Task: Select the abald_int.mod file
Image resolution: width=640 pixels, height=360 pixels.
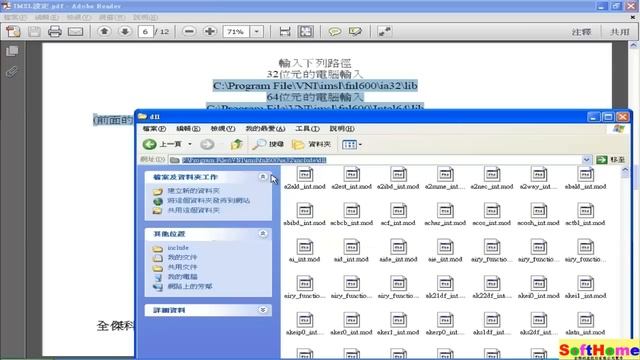Action: point(585,179)
